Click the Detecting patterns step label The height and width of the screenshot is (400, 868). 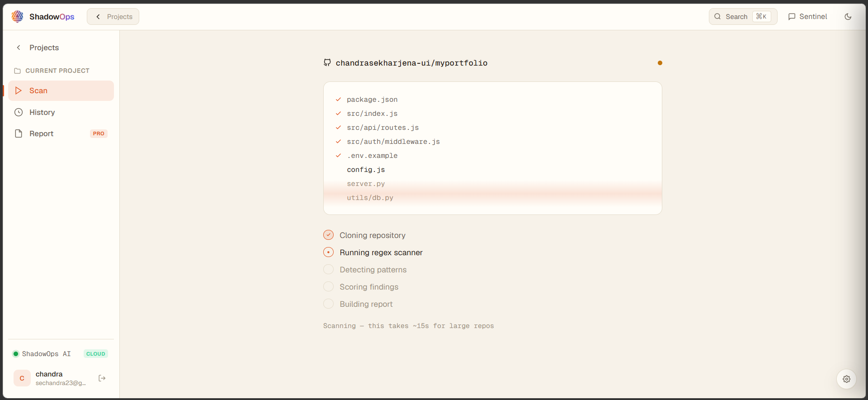click(x=373, y=270)
